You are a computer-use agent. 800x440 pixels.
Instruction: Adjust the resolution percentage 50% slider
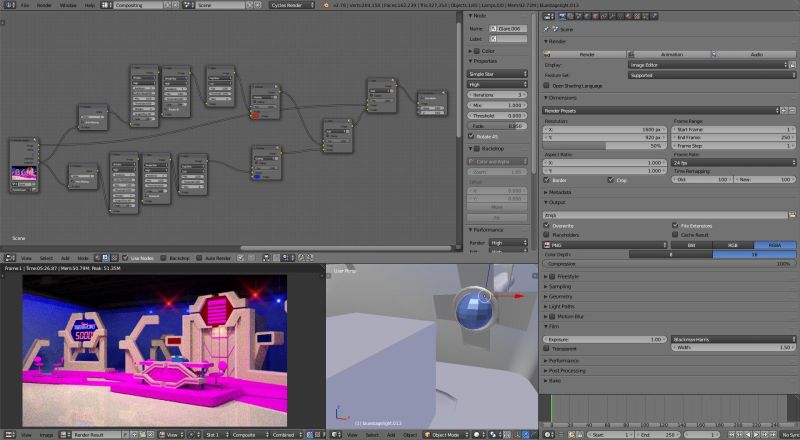pos(605,145)
